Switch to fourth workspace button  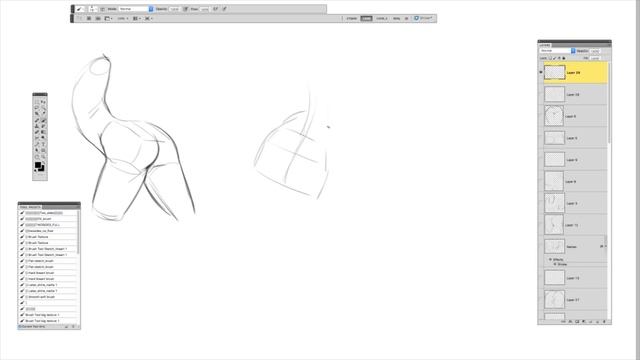[x=396, y=18]
